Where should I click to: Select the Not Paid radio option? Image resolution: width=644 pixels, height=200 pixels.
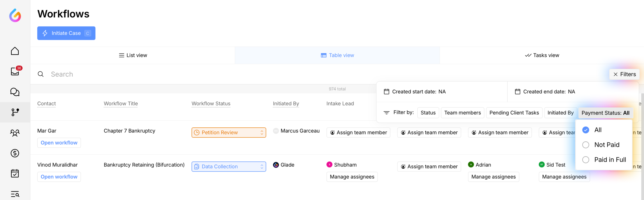(586, 145)
